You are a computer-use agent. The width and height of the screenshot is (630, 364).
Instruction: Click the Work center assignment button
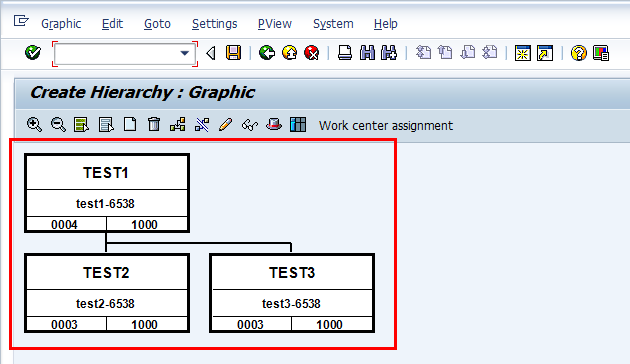(x=386, y=126)
